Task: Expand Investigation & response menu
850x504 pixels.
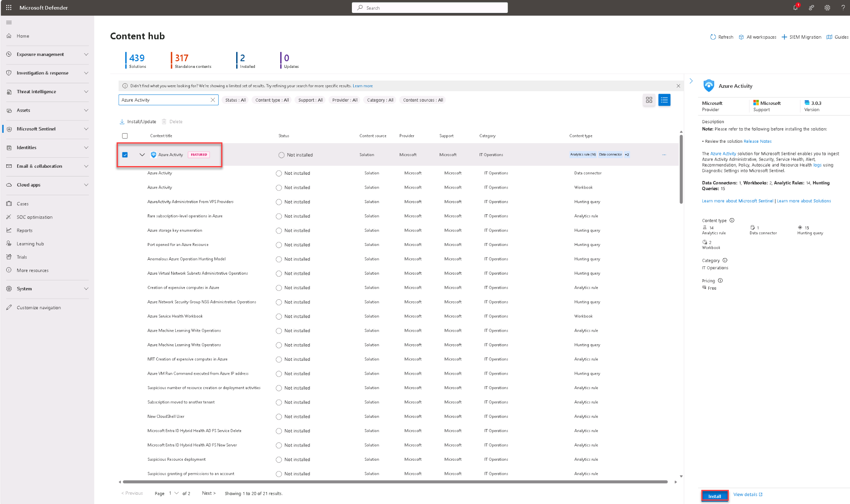Action: (47, 73)
